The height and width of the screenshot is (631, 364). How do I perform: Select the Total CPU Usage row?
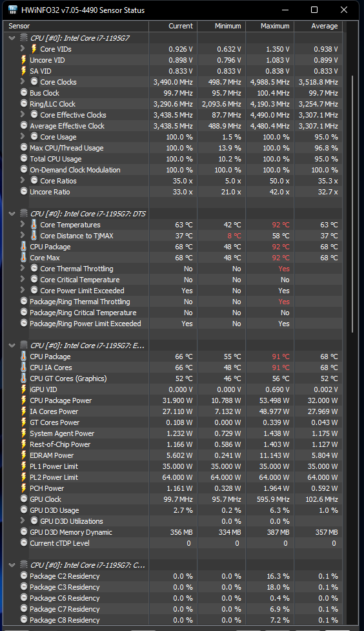click(173, 159)
